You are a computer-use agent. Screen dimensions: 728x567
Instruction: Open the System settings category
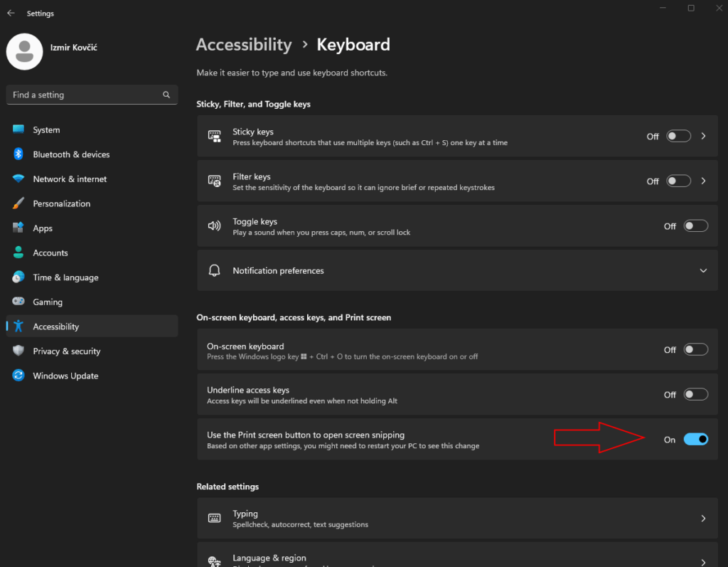[x=46, y=130]
